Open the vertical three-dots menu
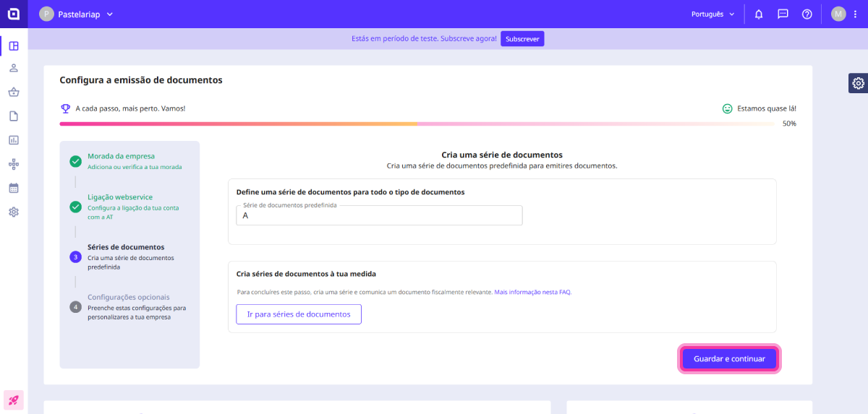 tap(855, 14)
